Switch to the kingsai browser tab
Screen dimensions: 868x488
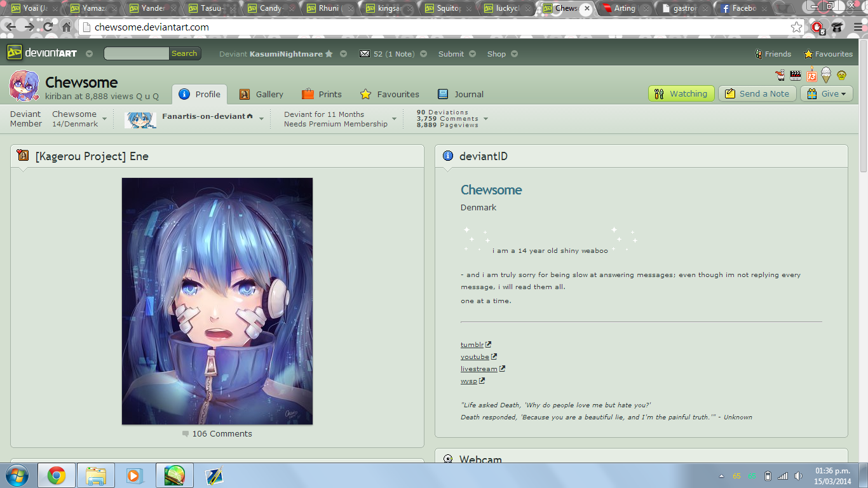coord(390,8)
